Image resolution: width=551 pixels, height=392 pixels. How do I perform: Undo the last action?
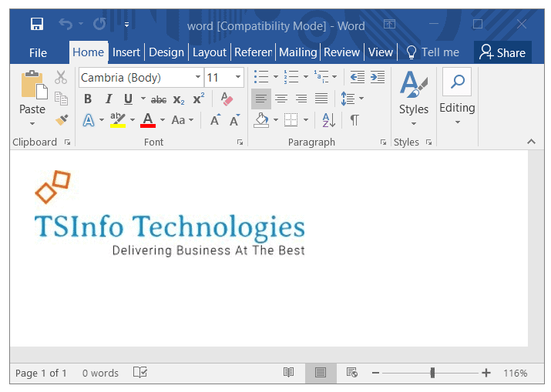[x=66, y=24]
